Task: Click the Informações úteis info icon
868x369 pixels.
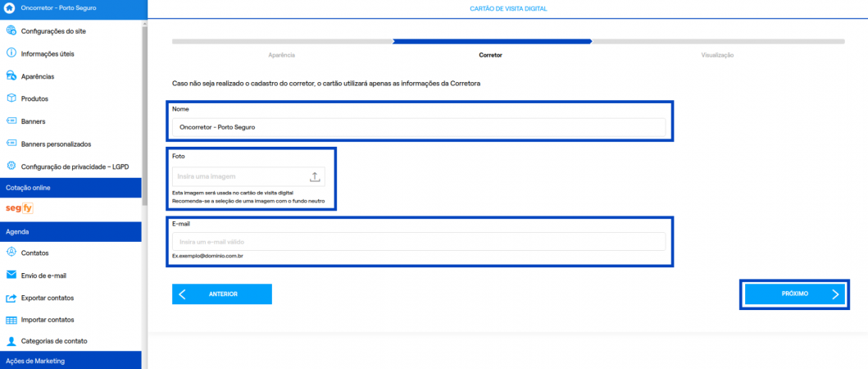Action: click(11, 53)
